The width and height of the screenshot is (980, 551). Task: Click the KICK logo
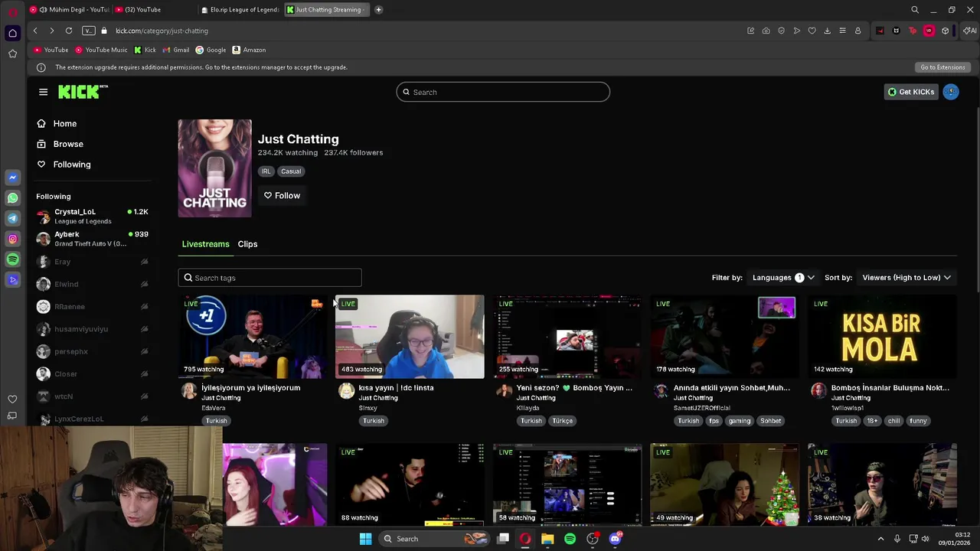click(x=83, y=92)
